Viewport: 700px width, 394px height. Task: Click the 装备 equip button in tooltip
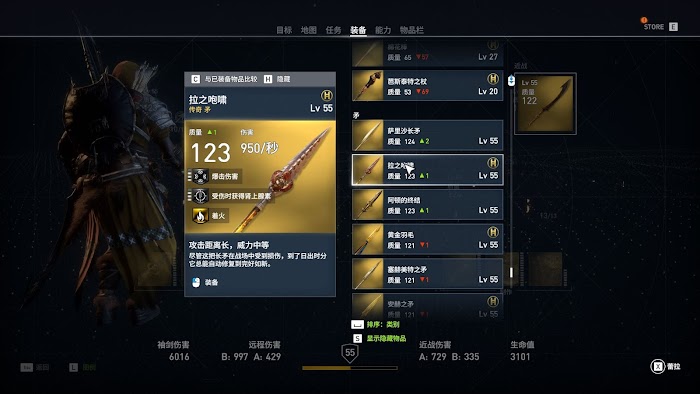click(205, 282)
